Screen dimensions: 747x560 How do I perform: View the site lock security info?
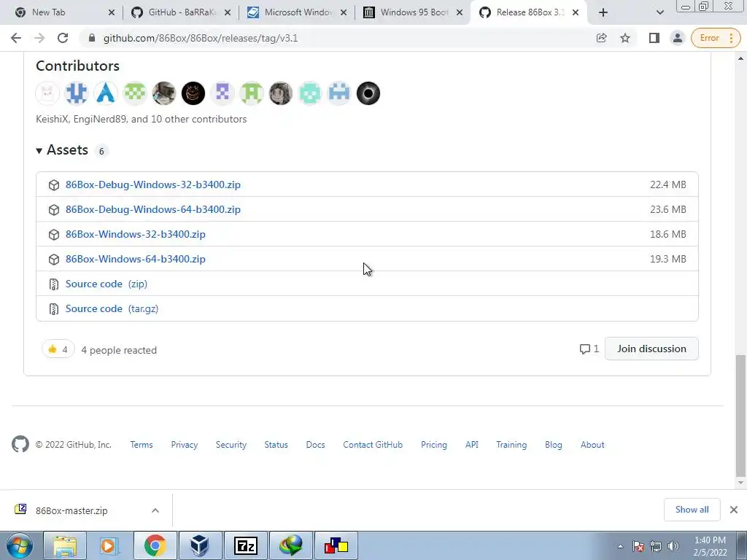(x=91, y=38)
